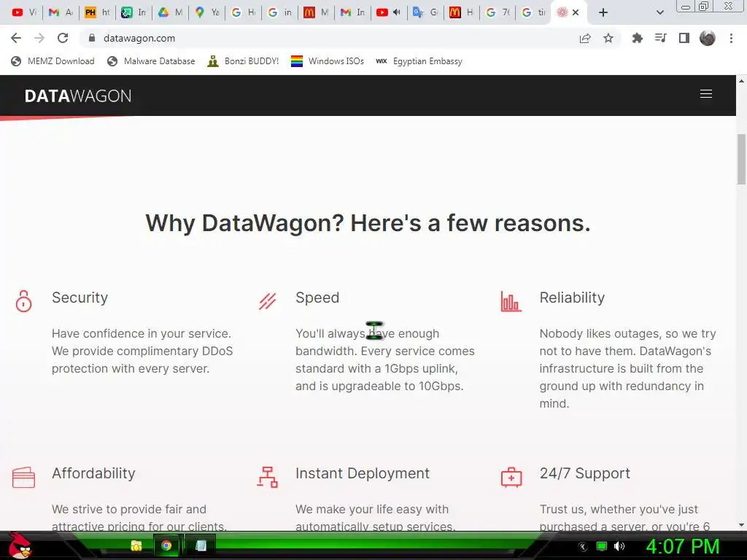The width and height of the screenshot is (747, 560).
Task: Open the MEMZ Download bookmark
Action: (x=53, y=61)
